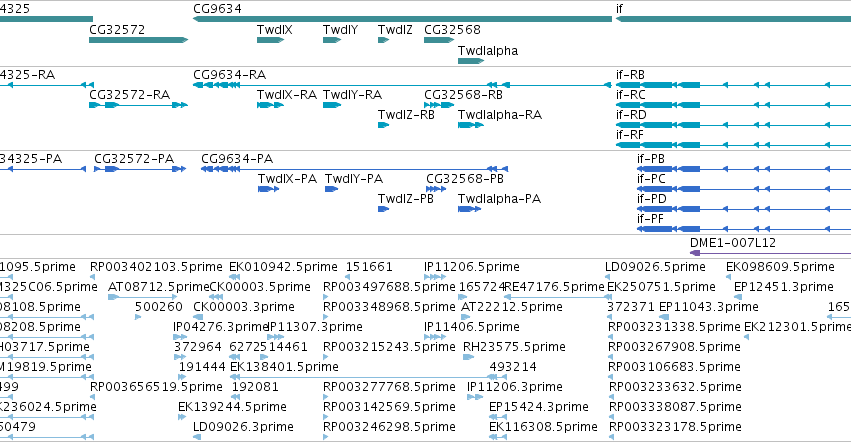Click EST RP003402103.5prime
The width and height of the screenshot is (851, 442).
[156, 267]
